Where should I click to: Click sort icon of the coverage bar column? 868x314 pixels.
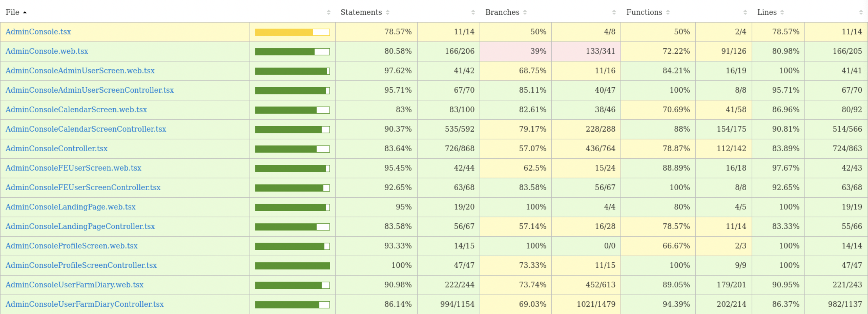point(328,13)
